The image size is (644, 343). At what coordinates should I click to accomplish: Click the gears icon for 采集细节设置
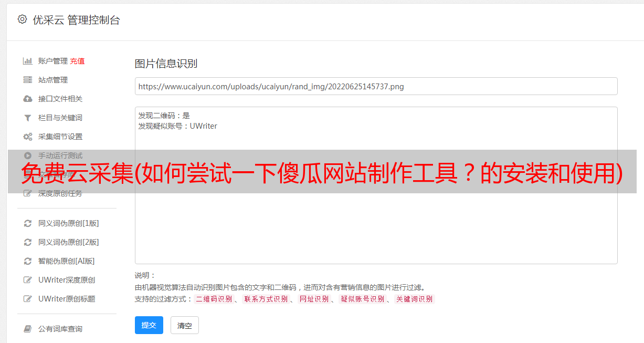(x=28, y=137)
